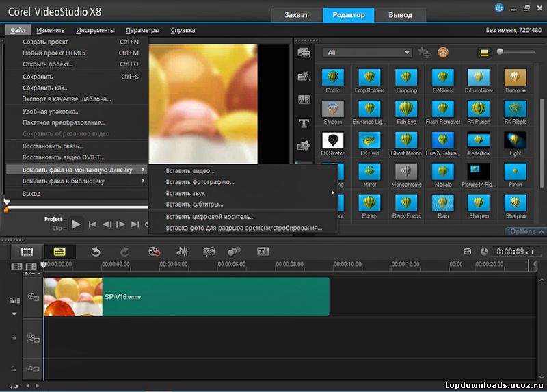Choose 'Вставить субтитры...' menu entry
The image size is (547, 392).
(x=243, y=204)
